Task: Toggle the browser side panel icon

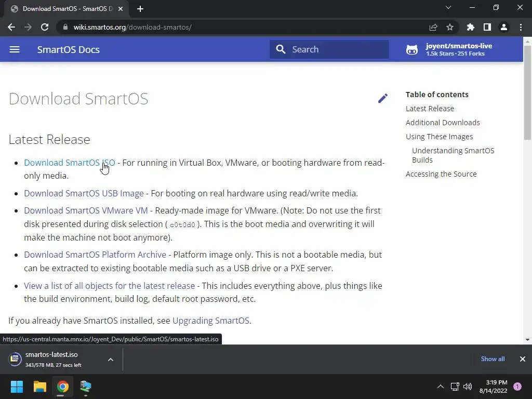Action: [x=487, y=27]
